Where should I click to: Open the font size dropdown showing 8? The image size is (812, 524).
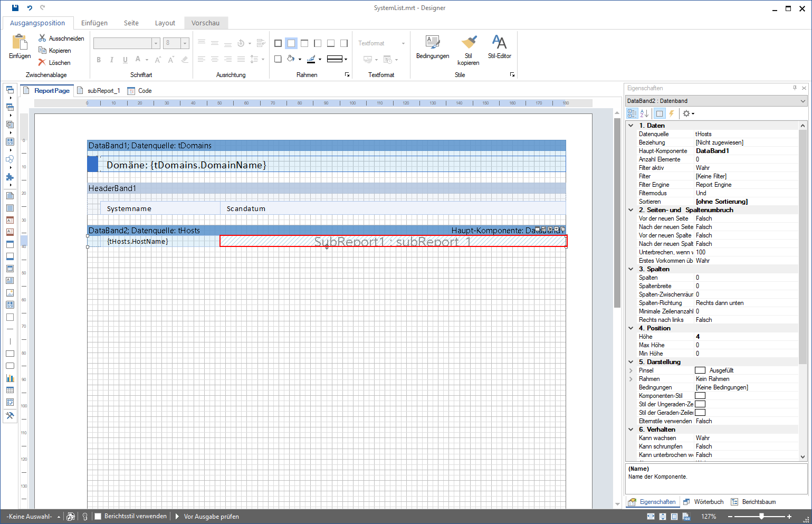click(185, 43)
